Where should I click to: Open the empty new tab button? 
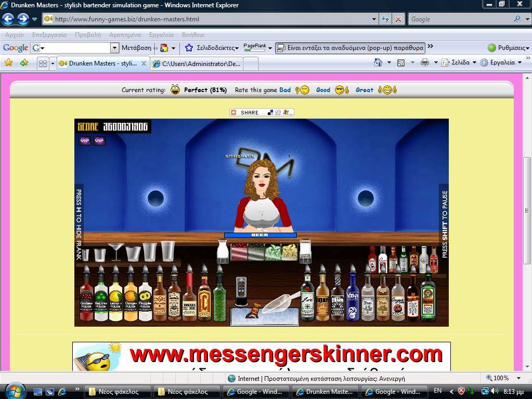(250, 64)
